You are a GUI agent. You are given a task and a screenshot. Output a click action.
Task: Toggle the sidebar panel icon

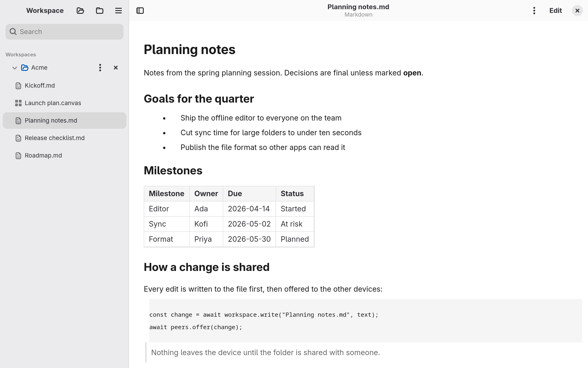tap(140, 11)
